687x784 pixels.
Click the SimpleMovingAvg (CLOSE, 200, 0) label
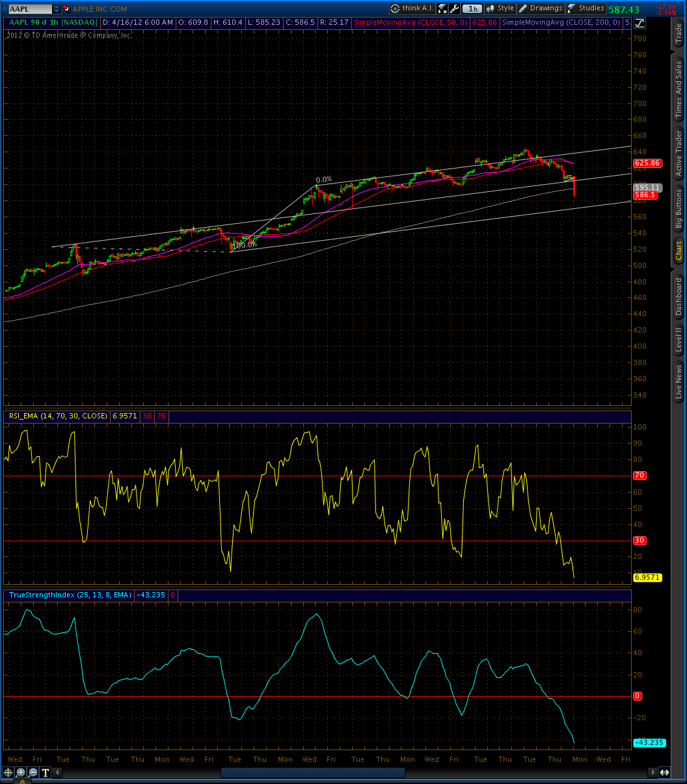(561, 22)
